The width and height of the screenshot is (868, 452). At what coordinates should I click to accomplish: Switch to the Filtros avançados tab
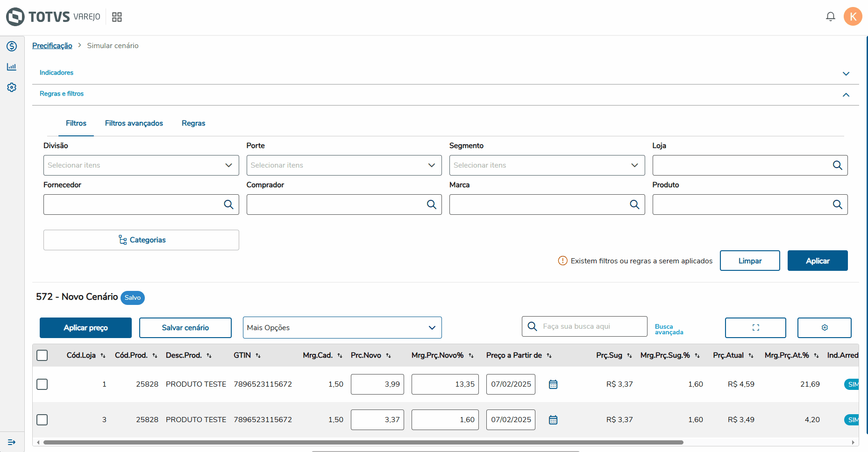(x=134, y=123)
